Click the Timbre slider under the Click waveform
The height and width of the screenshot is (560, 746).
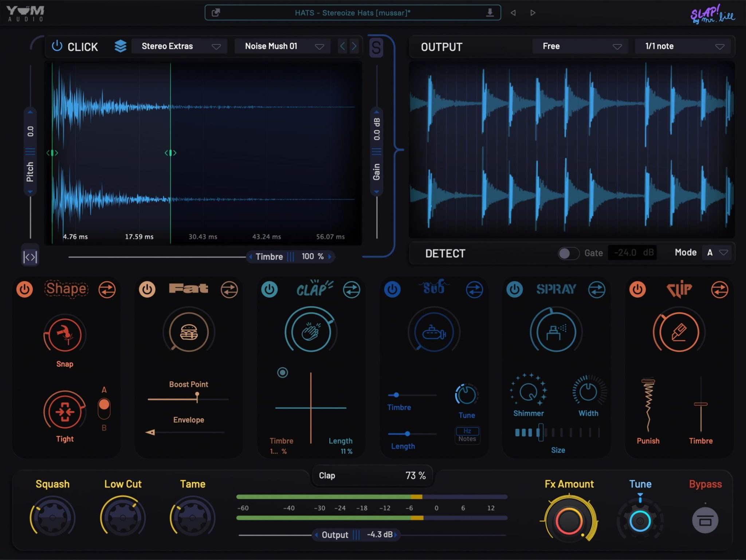point(291,256)
